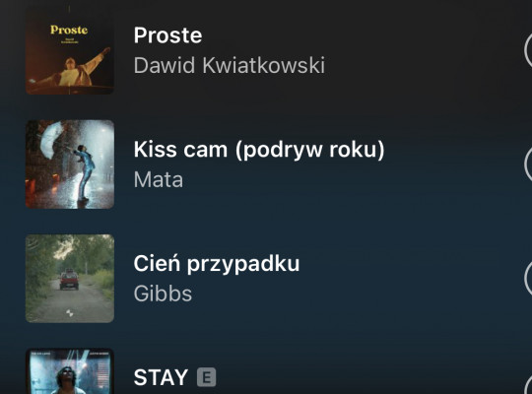The width and height of the screenshot is (532, 394).
Task: Tap the add circle beside Kiss cam
Action: pyautogui.click(x=528, y=164)
